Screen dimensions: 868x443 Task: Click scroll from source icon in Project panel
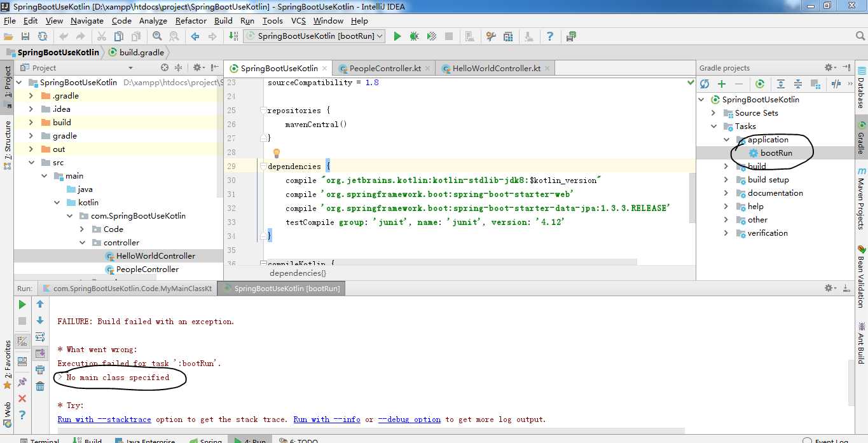point(165,67)
